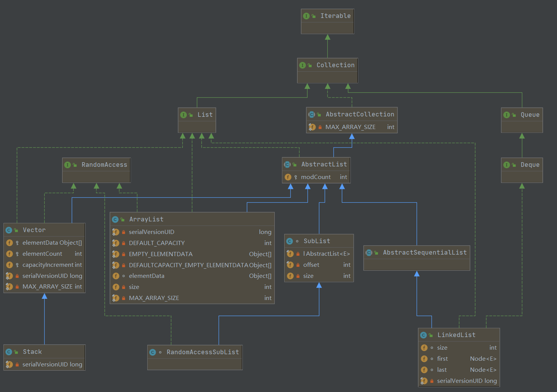Click the field icon next to modCount

288,177
